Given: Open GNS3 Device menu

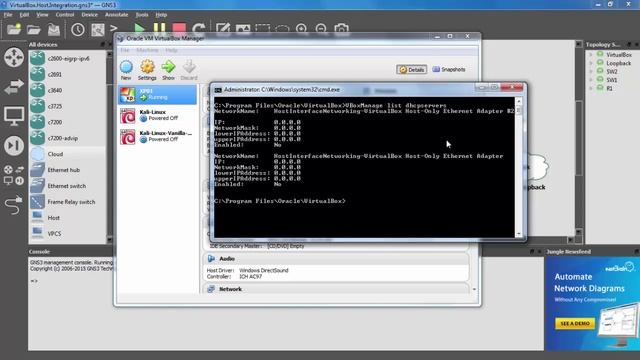Looking at the screenshot, I should [89, 15].
